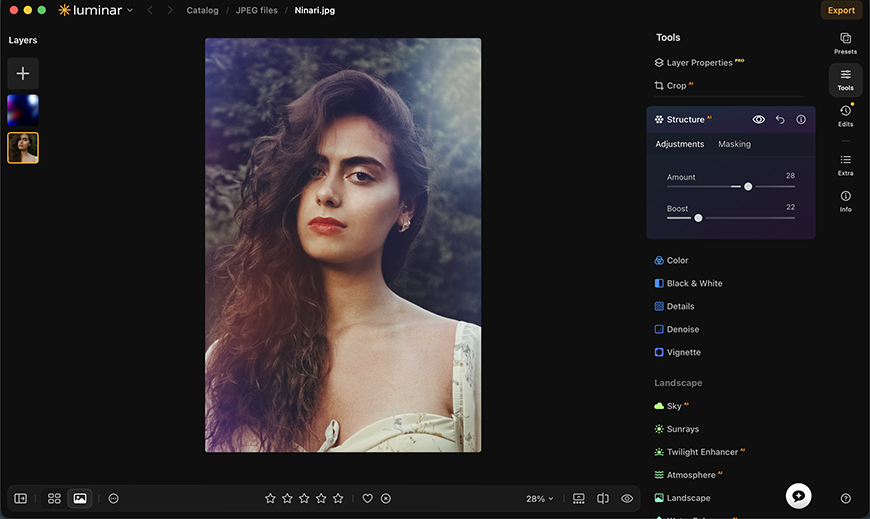Click the Landscape section heading
The image size is (870, 519).
pos(678,383)
